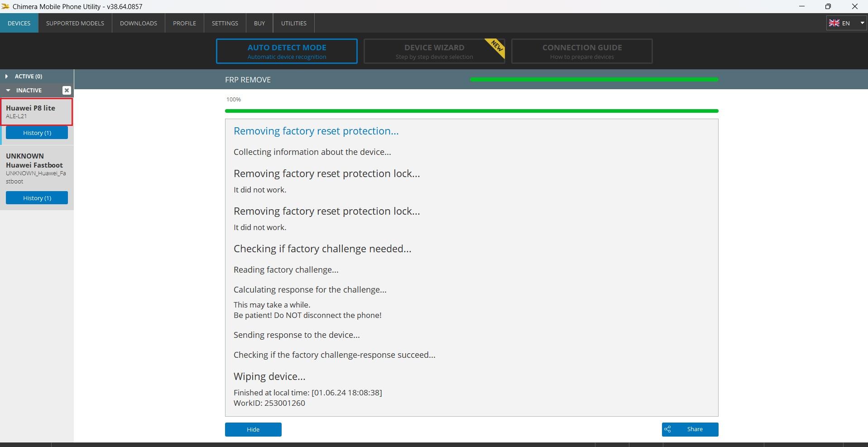Click the UK flag language icon

[834, 23]
